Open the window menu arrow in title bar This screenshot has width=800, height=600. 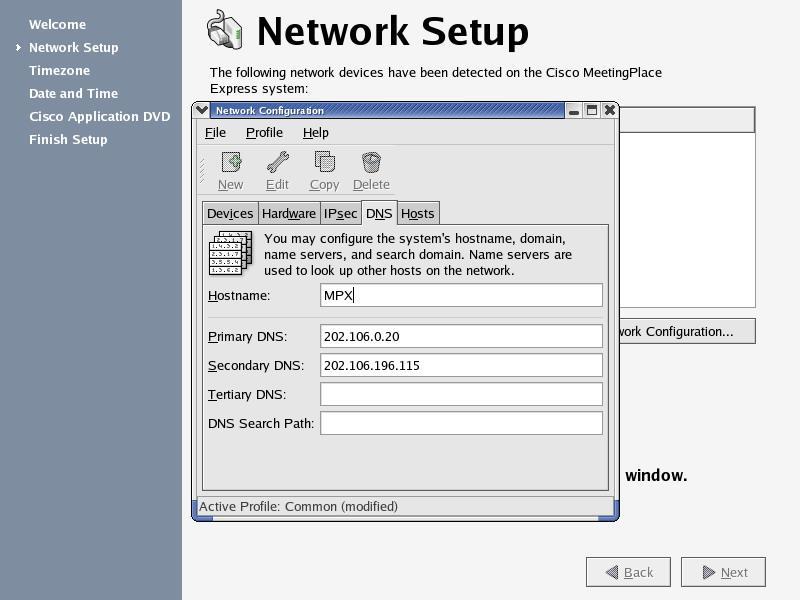tap(202, 110)
